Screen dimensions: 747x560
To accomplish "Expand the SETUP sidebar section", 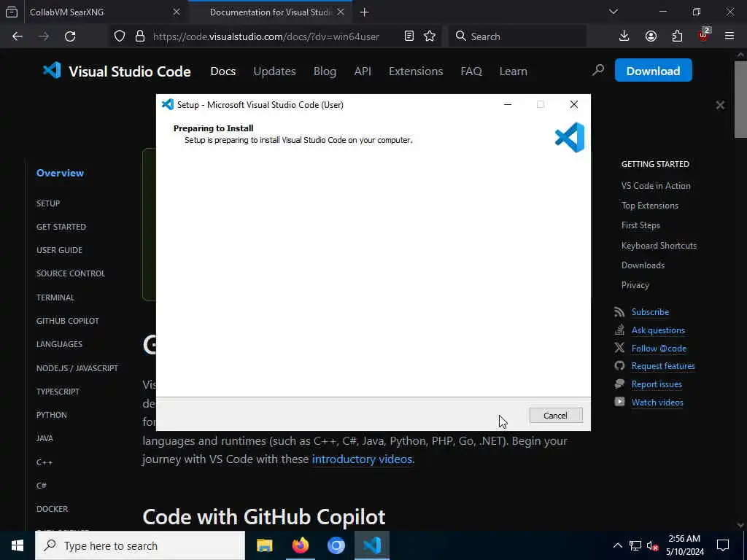I will coord(48,203).
